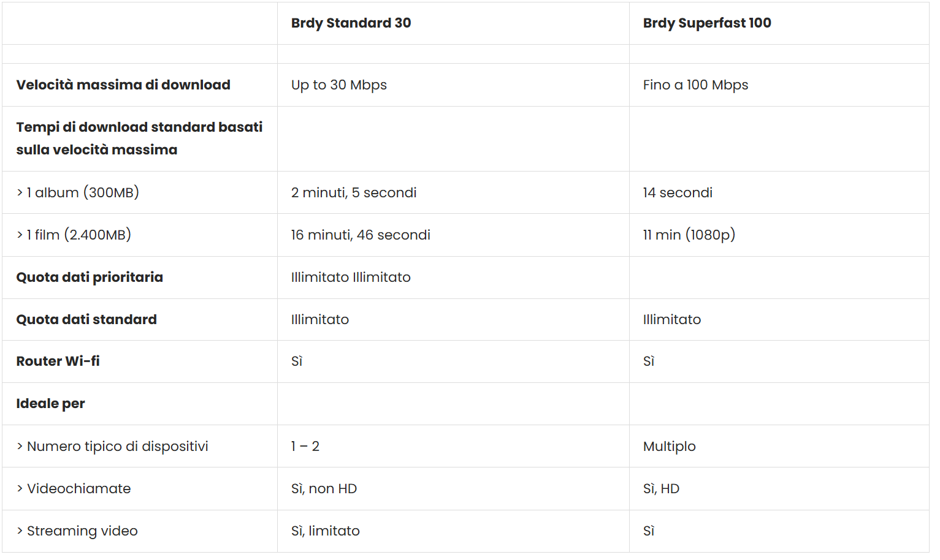Click the Quota dati standard label
Image resolution: width=940 pixels, height=560 pixels.
(86, 320)
